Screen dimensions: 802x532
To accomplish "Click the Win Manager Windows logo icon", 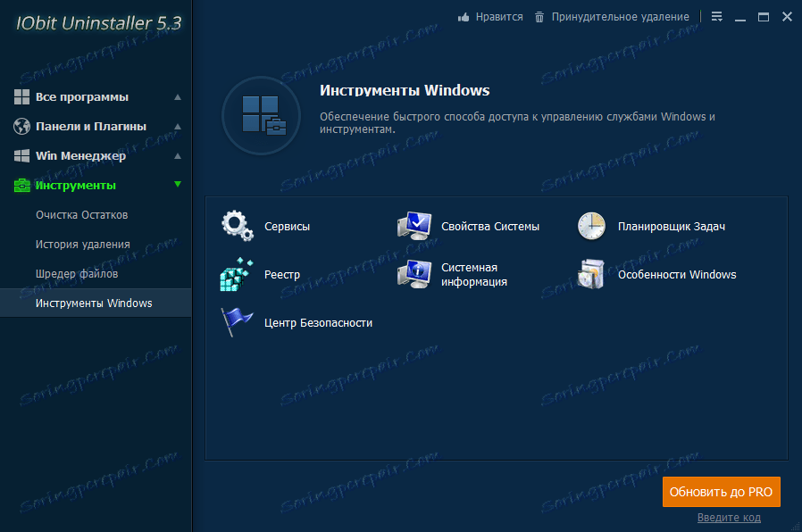I will click(21, 156).
